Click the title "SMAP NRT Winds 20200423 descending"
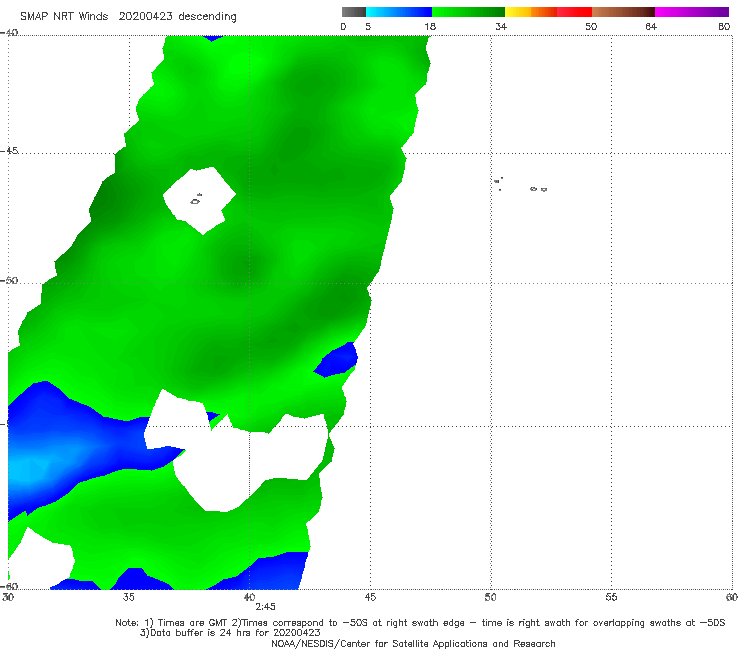 coord(128,16)
